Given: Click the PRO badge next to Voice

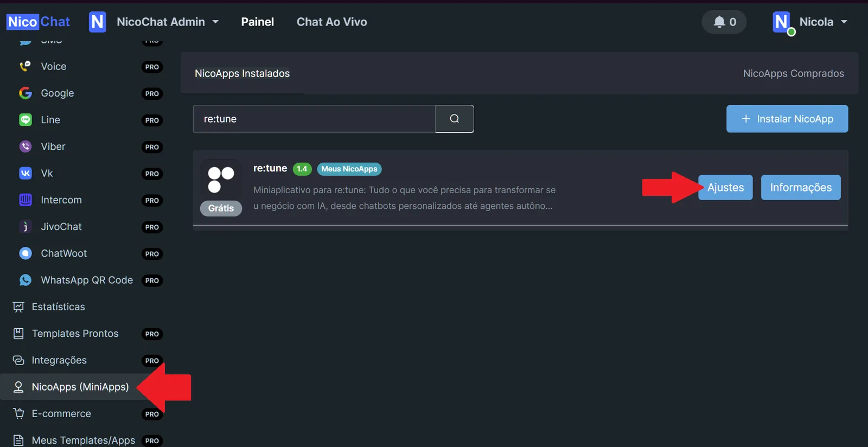Looking at the screenshot, I should point(152,67).
